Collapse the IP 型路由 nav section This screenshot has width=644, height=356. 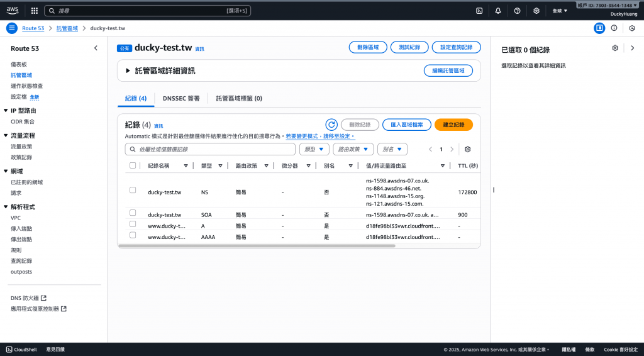(x=5, y=111)
